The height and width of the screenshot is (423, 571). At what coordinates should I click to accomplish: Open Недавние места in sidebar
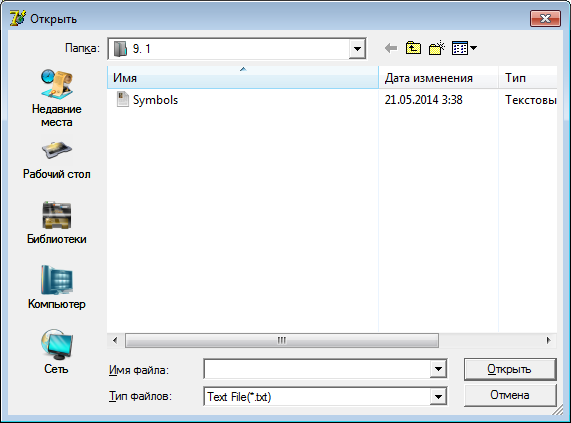(56, 98)
